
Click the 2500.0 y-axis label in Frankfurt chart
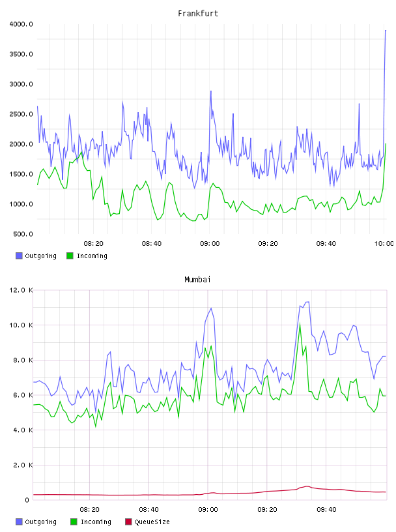21,114
